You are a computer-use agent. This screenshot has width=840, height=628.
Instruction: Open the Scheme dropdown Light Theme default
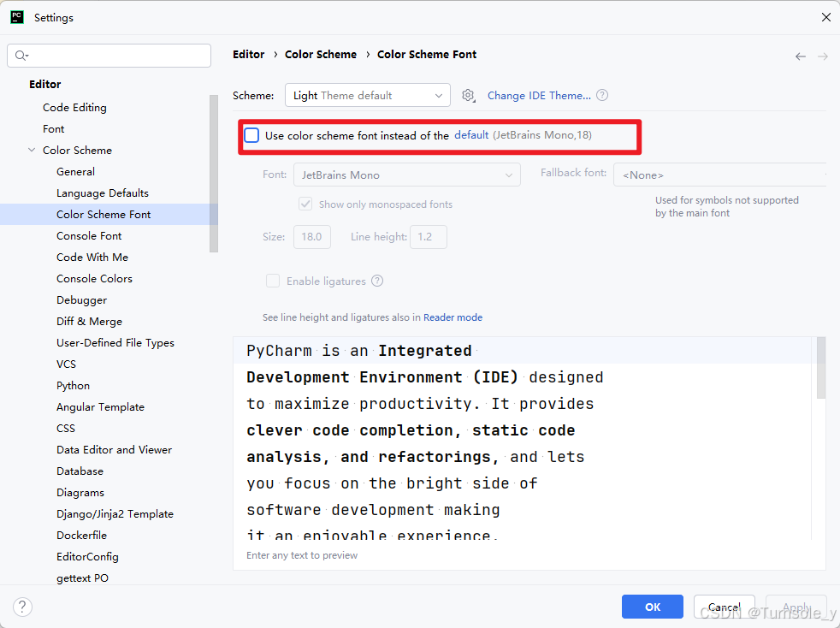coord(368,95)
